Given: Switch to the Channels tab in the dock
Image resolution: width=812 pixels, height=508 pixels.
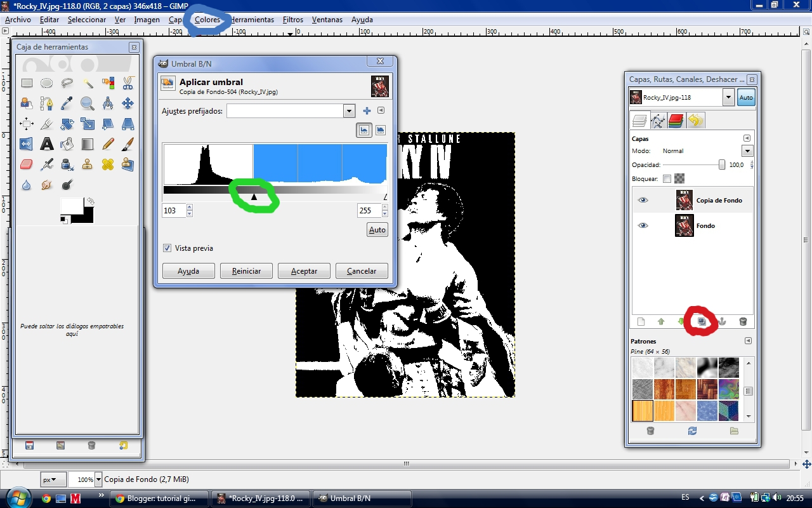Looking at the screenshot, I should coord(676,120).
